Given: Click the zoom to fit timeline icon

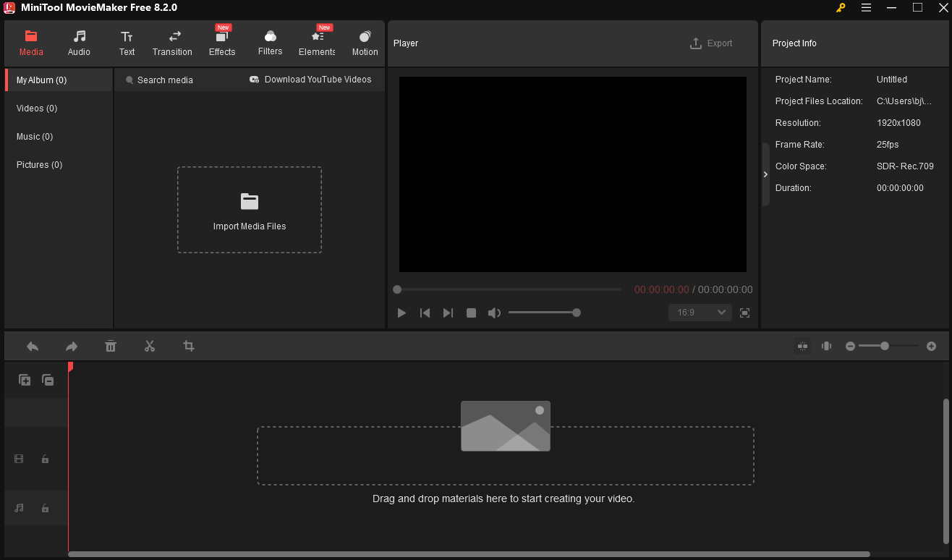Looking at the screenshot, I should 826,347.
